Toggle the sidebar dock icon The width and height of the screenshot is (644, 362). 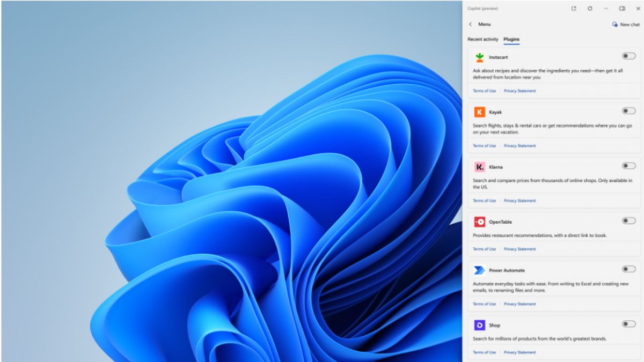pyautogui.click(x=622, y=9)
